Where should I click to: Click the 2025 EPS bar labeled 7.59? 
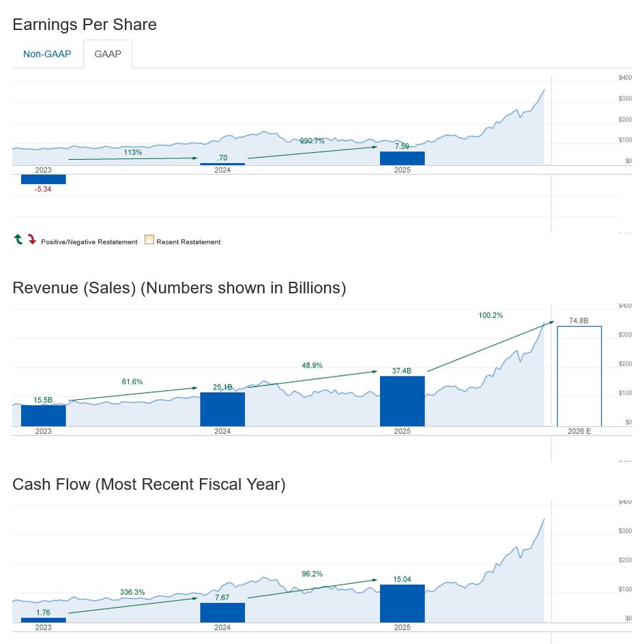tap(402, 158)
